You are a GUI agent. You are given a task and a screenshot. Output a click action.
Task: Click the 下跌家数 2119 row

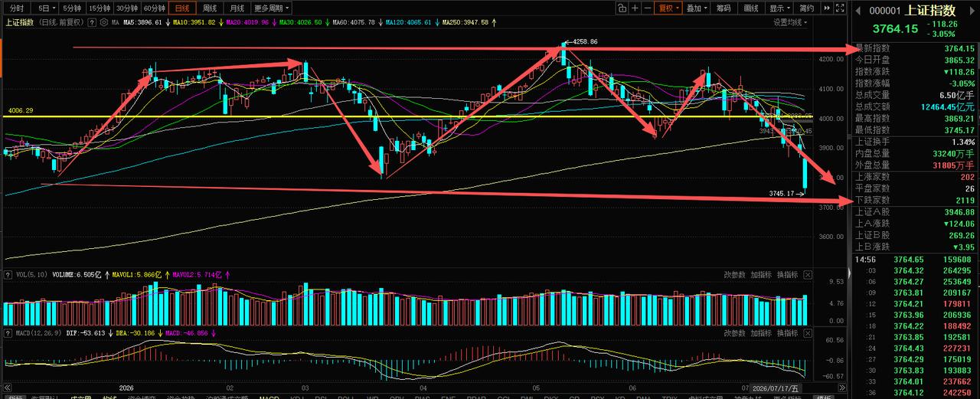pyautogui.click(x=915, y=200)
